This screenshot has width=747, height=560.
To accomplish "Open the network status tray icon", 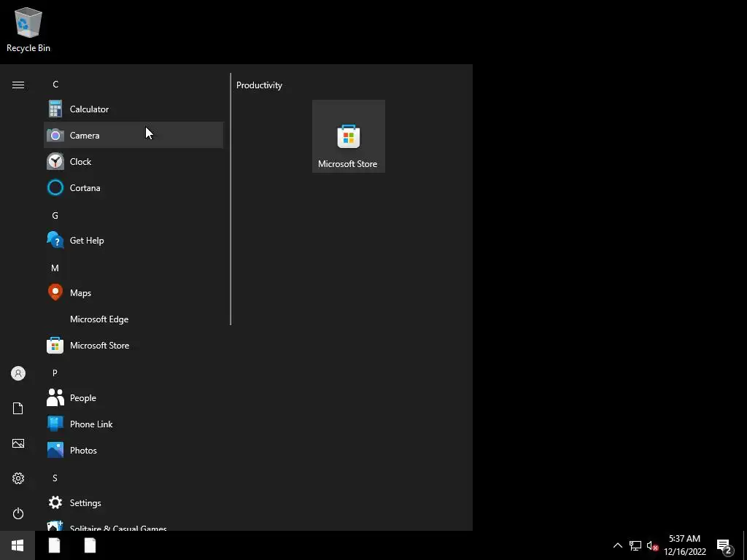I will click(635, 545).
